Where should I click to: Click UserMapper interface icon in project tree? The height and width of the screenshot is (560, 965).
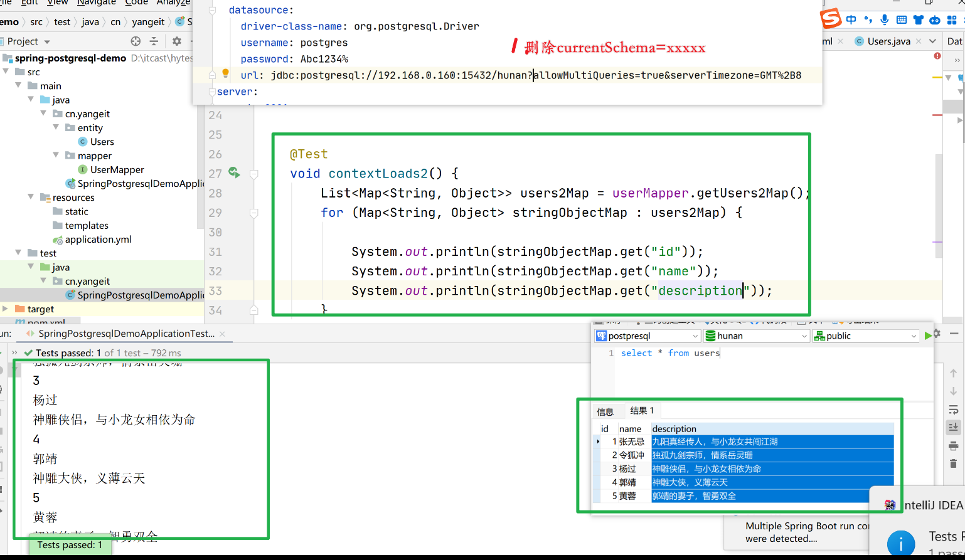click(x=82, y=169)
